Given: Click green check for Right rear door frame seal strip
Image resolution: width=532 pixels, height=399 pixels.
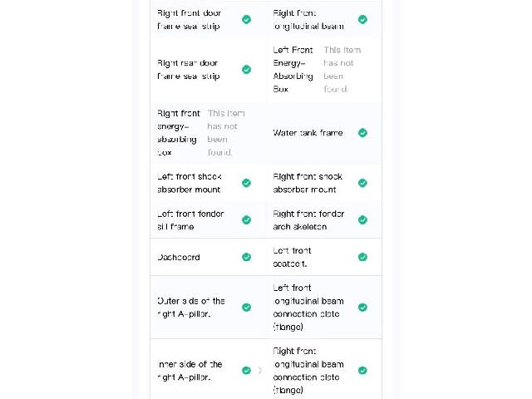Looking at the screenshot, I should (247, 70).
